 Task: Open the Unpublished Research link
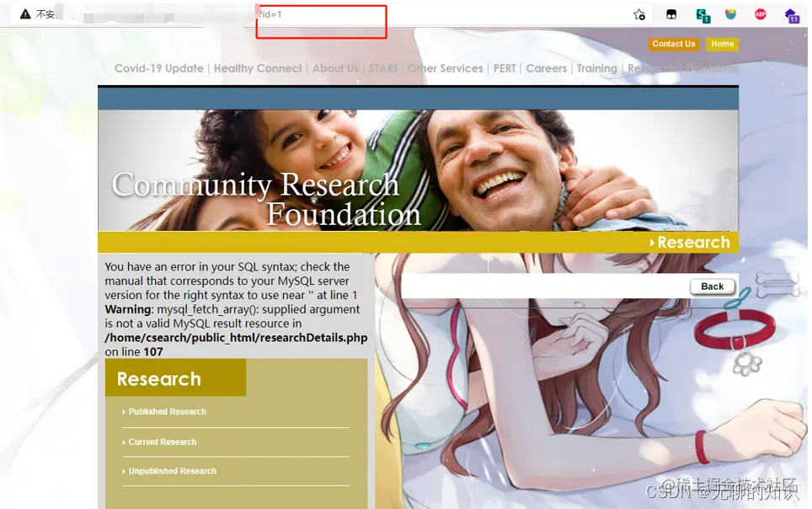pos(173,471)
